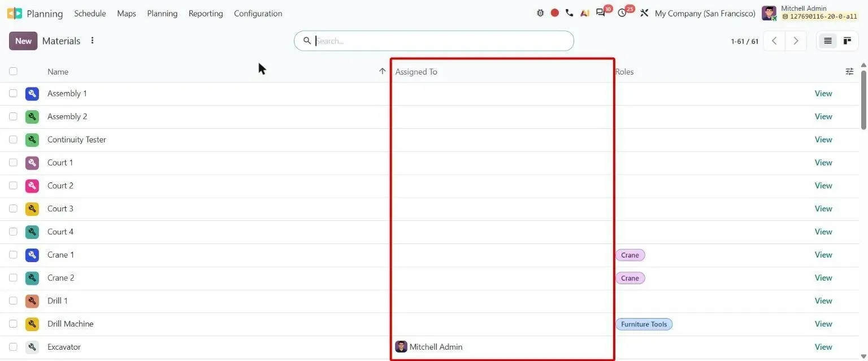Click the red recording status dot
868x361 pixels.
point(555,13)
